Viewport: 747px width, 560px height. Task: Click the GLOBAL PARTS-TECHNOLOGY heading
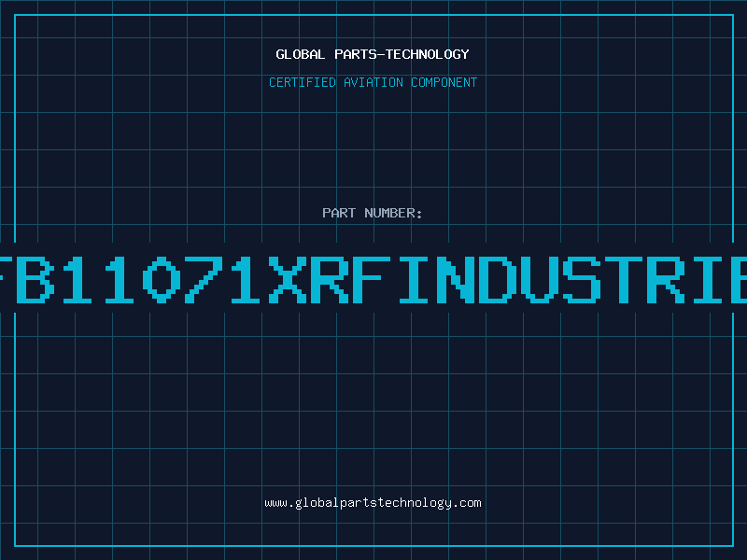tap(373, 54)
